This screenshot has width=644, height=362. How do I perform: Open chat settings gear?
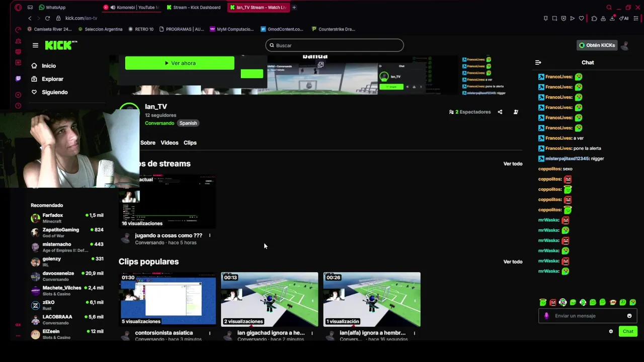611,331
